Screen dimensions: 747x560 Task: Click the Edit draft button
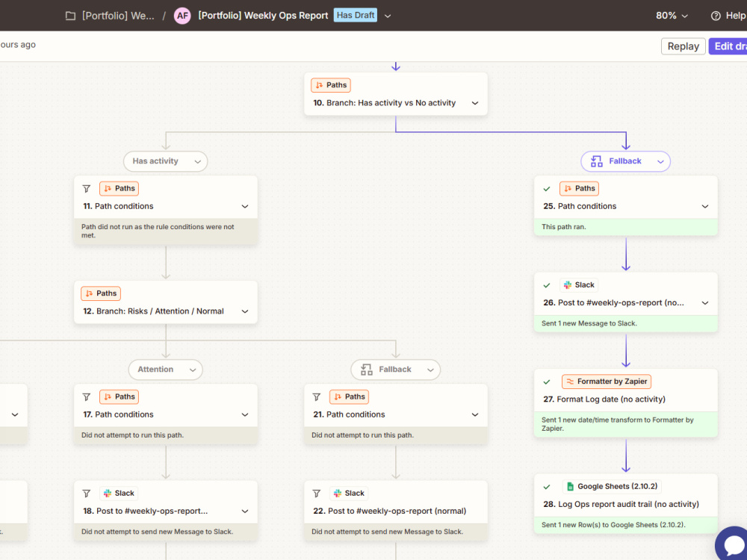coord(728,46)
